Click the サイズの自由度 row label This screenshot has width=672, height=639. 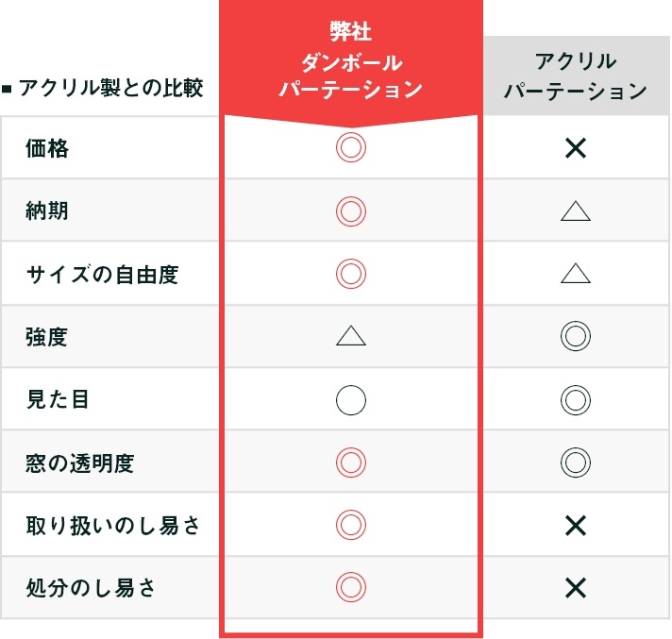coord(102,274)
